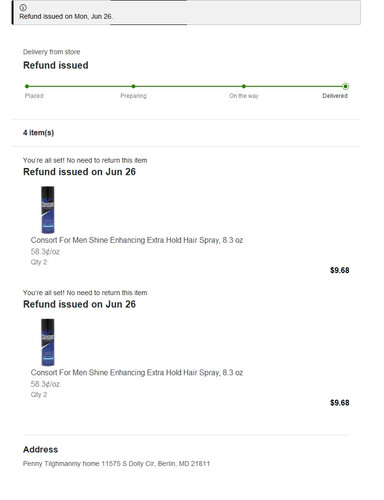Click the Delivered progress marker
This screenshot has width=384, height=500.
(x=345, y=86)
